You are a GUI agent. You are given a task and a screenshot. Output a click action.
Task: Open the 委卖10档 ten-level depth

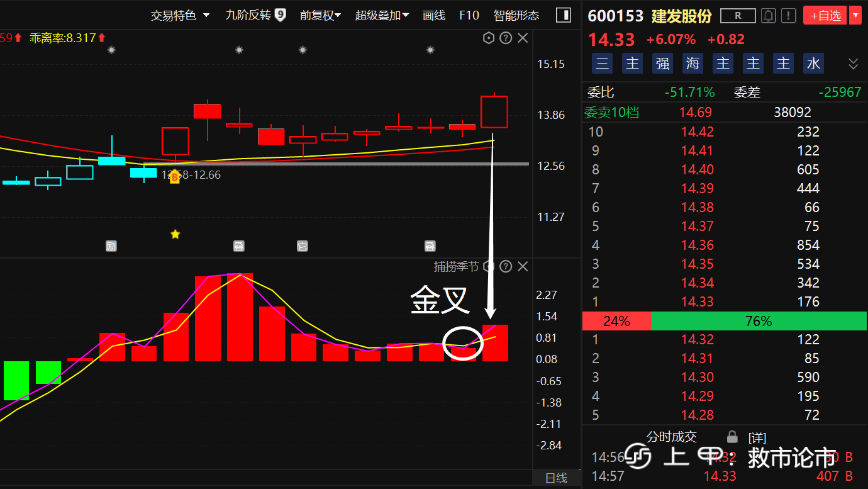click(x=612, y=113)
